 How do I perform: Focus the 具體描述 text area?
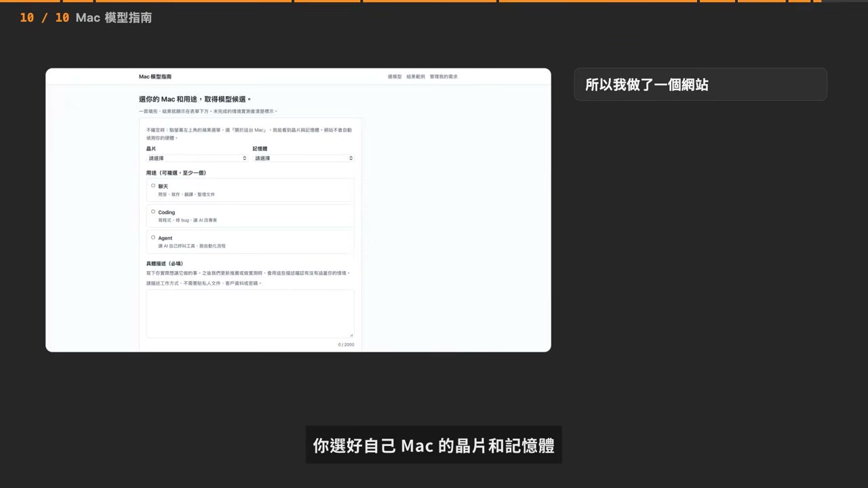(250, 313)
